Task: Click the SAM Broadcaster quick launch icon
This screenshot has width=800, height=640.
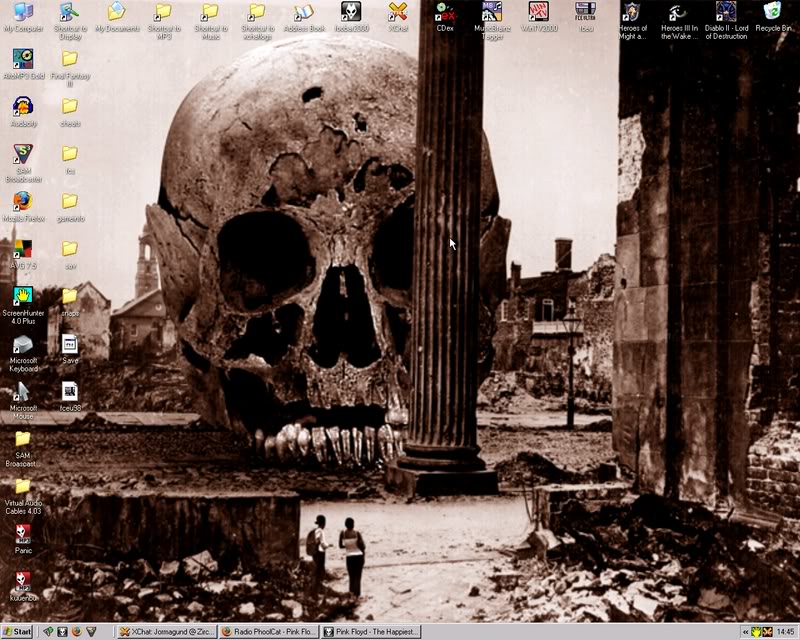Action: (x=91, y=632)
